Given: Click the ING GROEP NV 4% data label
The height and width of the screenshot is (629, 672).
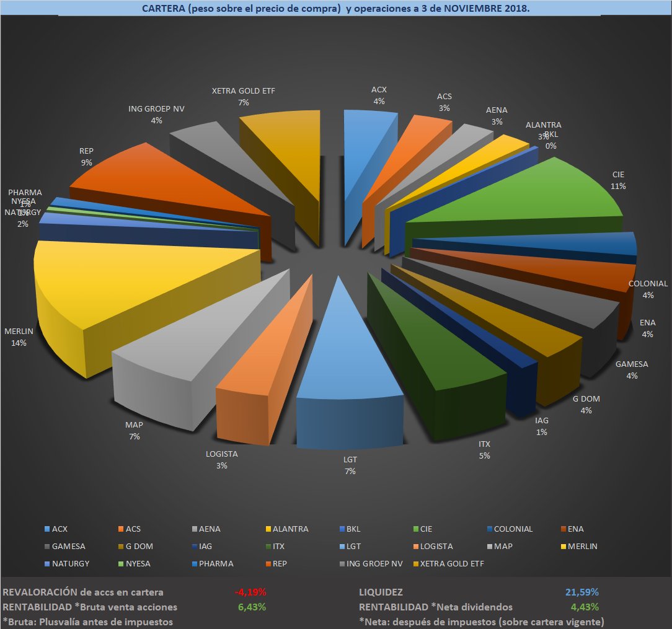Looking at the screenshot, I should click(156, 115).
